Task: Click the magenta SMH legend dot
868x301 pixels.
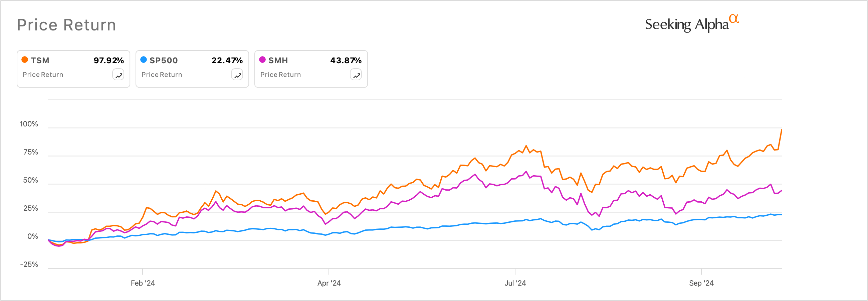Action: tap(262, 60)
